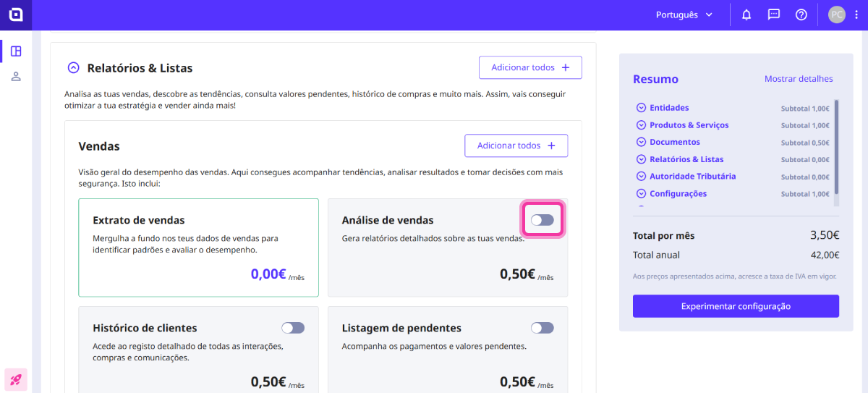Image resolution: width=868 pixels, height=393 pixels.
Task: Click the rocket icon in the sidebar
Action: pyautogui.click(x=16, y=379)
